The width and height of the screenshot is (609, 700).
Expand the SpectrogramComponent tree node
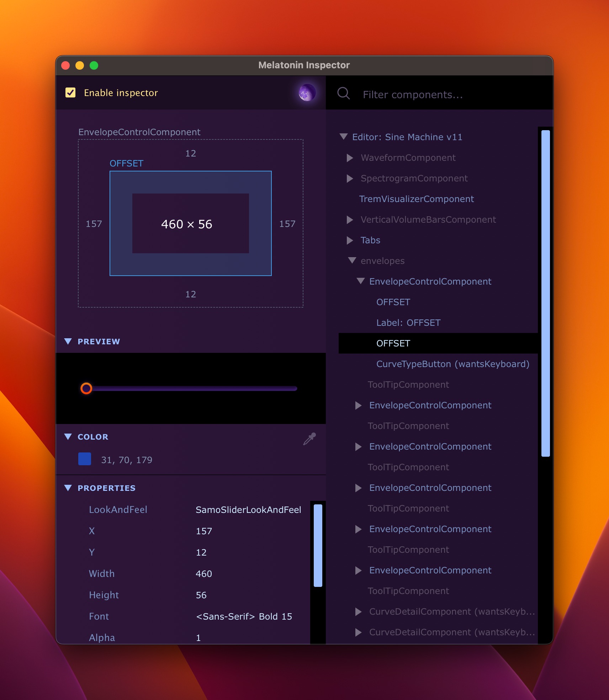click(350, 179)
